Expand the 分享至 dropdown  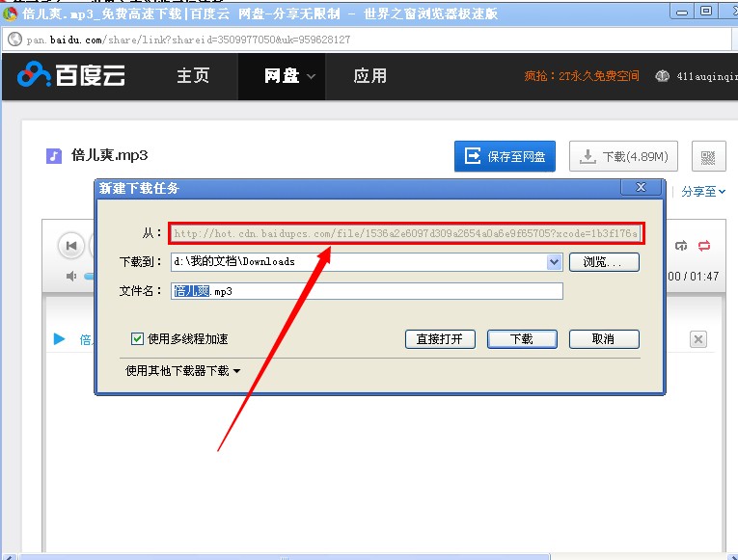click(x=703, y=192)
